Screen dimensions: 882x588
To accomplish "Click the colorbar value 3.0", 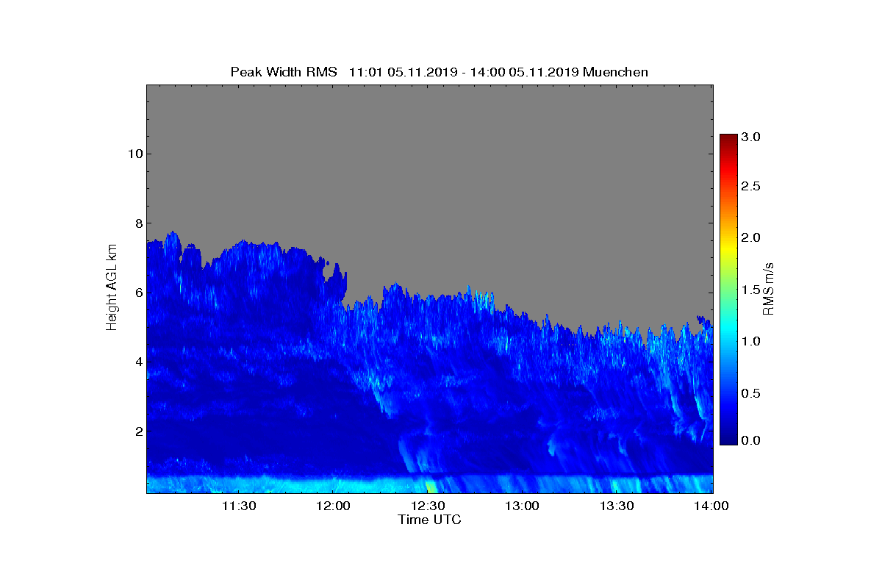I will click(x=751, y=137).
